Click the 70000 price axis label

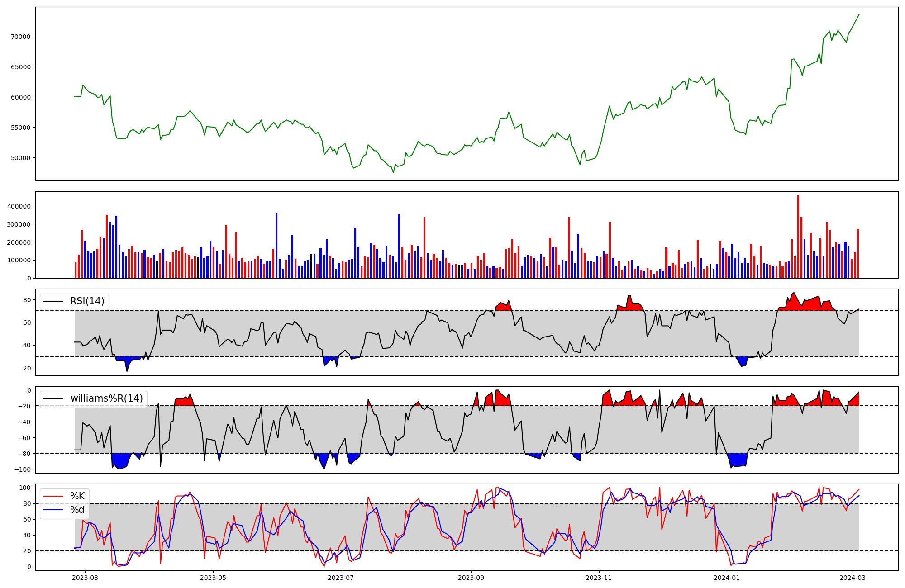(21, 37)
